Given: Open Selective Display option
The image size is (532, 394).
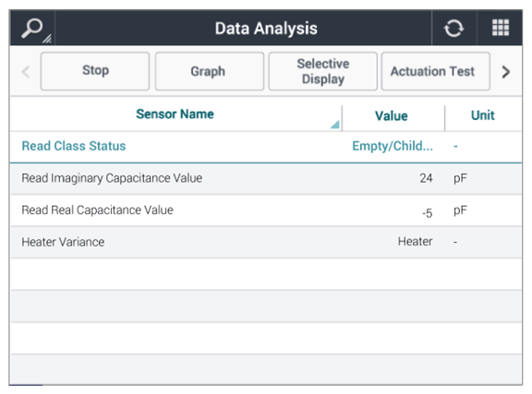Looking at the screenshot, I should coord(322,71).
